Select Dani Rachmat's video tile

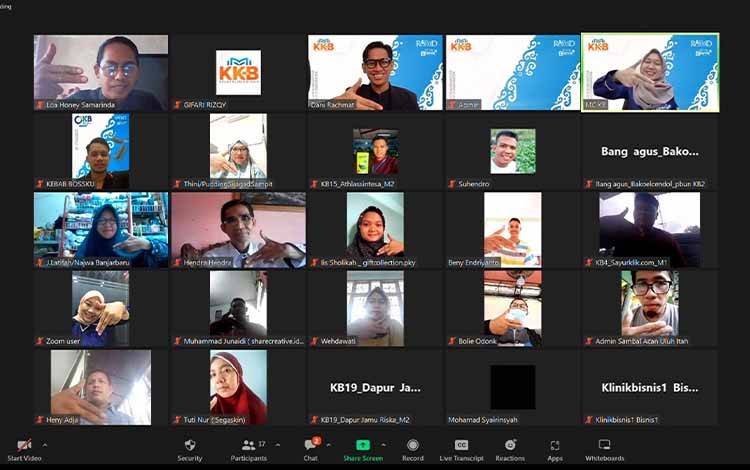pyautogui.click(x=375, y=73)
